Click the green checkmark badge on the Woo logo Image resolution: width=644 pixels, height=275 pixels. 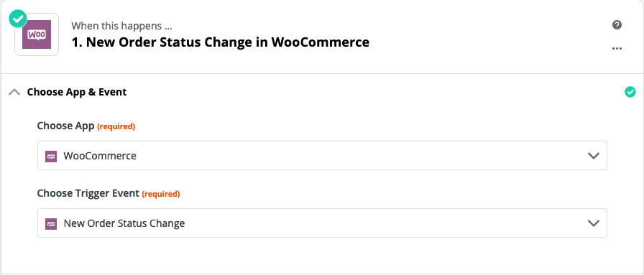click(x=17, y=18)
